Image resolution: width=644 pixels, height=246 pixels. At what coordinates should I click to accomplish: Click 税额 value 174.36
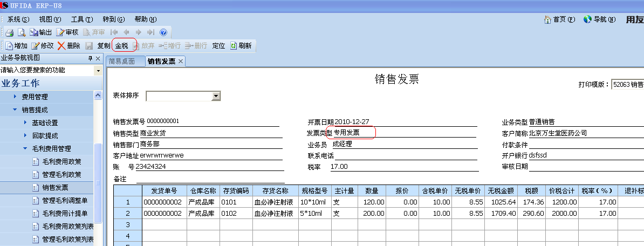(x=532, y=202)
